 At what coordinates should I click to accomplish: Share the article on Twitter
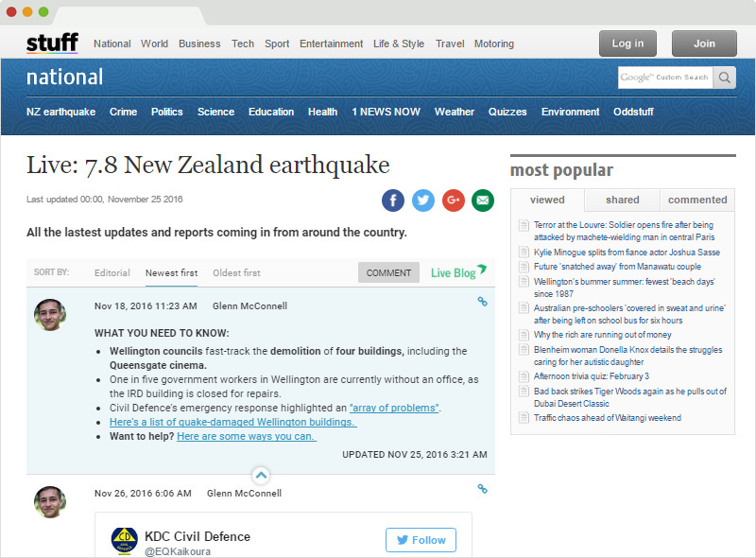pyautogui.click(x=423, y=200)
